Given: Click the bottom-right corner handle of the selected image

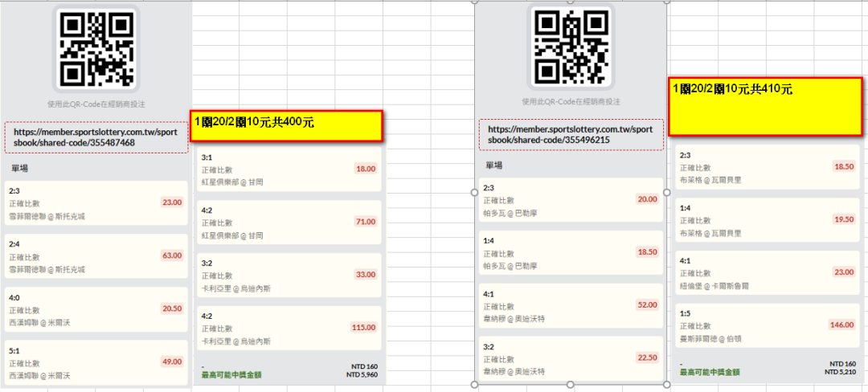Looking at the screenshot, I should [x=666, y=384].
